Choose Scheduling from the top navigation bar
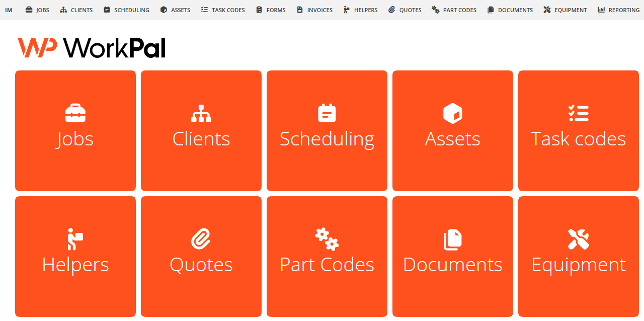This screenshot has width=644, height=321. pyautogui.click(x=126, y=10)
